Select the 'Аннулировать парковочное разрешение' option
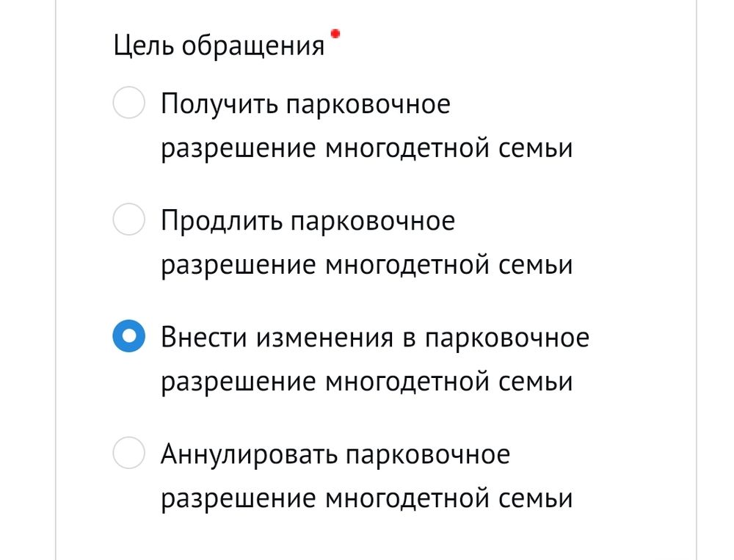Image resolution: width=734 pixels, height=560 pixels. click(128, 454)
